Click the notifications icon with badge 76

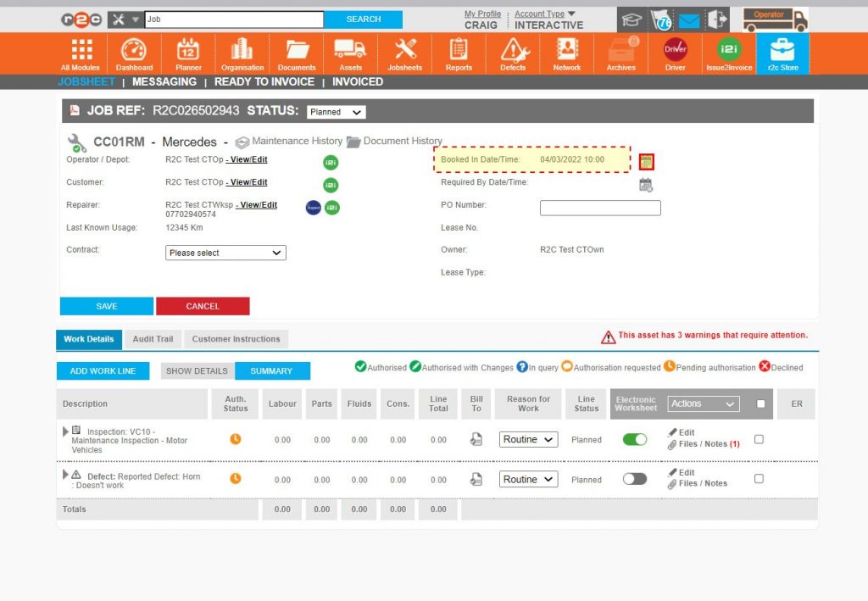click(x=661, y=20)
